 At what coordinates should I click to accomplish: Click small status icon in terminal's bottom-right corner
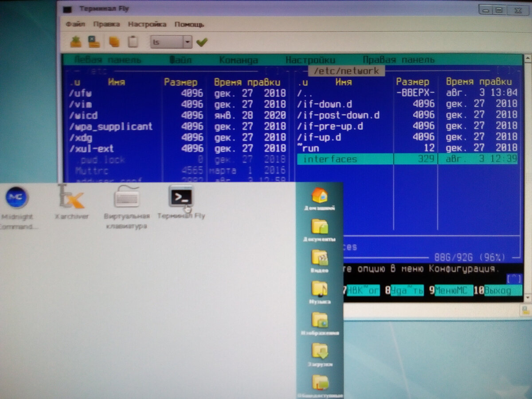point(526,310)
